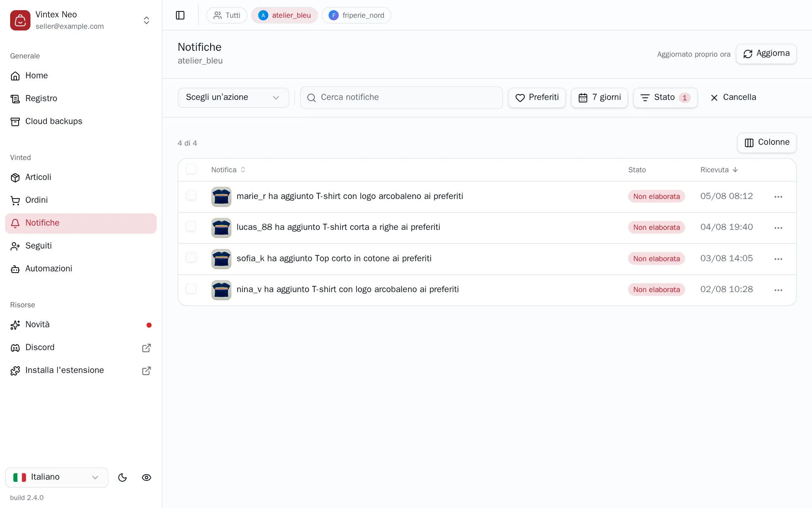Viewport: 812px width, 508px height.
Task: Toggle the sidebar panel icon
Action: (x=180, y=15)
